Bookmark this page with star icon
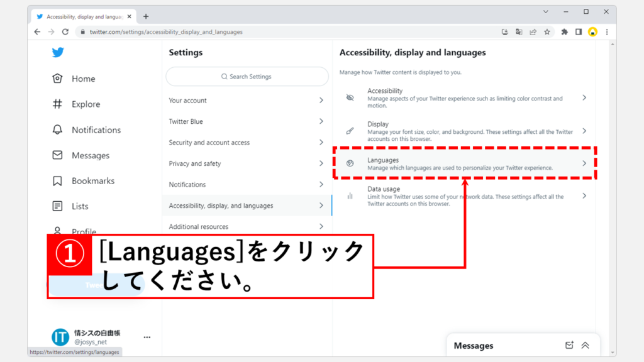The image size is (644, 362). tap(547, 32)
